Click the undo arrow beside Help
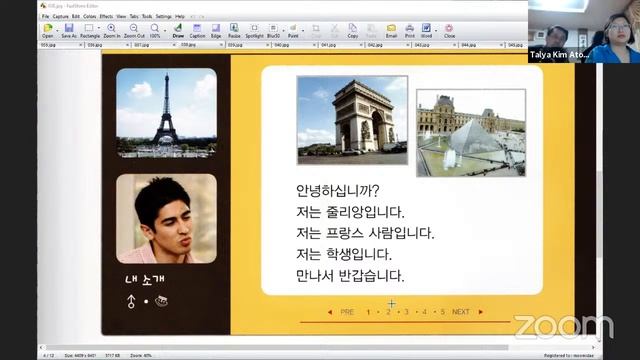Screen dimensions: 640x360 pos(193,17)
